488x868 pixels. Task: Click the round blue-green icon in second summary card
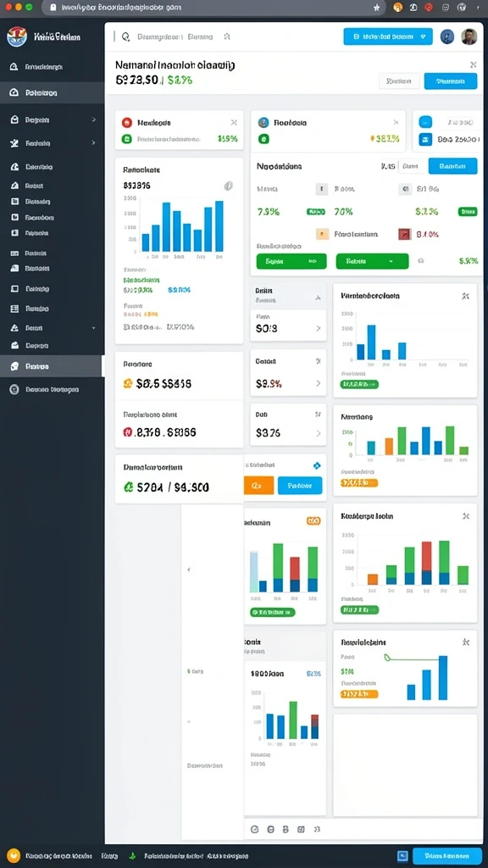(263, 122)
